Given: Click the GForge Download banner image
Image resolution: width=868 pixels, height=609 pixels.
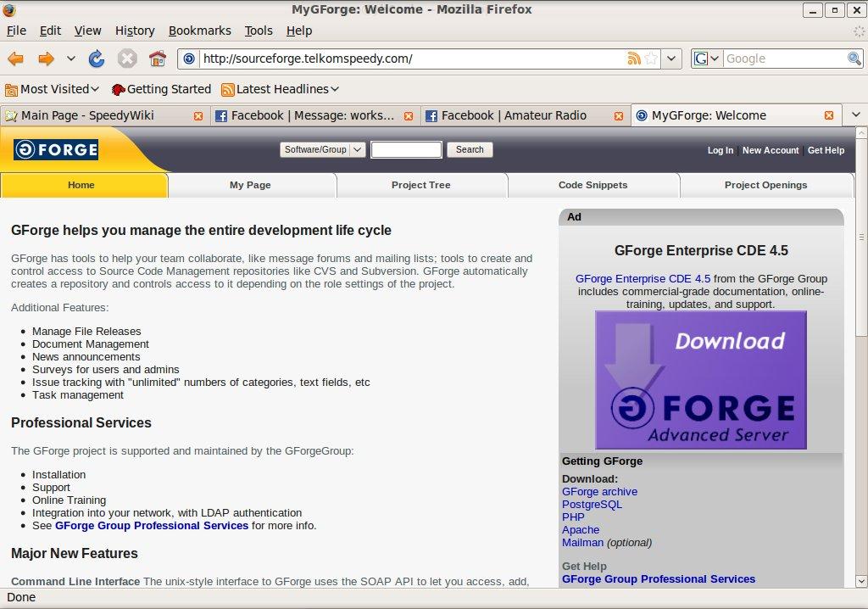Looking at the screenshot, I should 700,379.
